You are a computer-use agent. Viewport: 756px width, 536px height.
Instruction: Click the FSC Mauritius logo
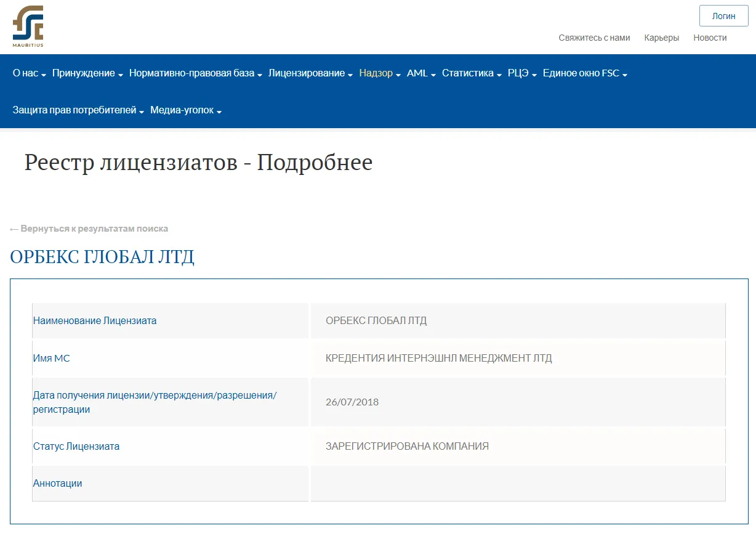(28, 26)
